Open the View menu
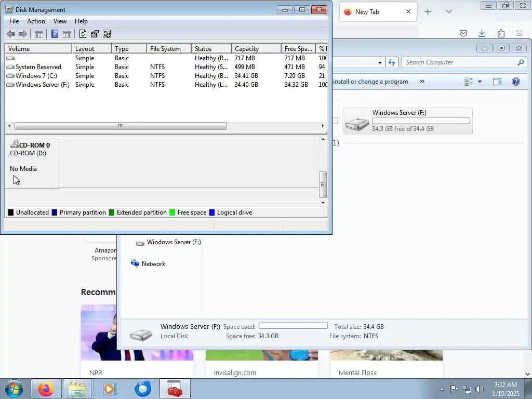Image resolution: width=532 pixels, height=399 pixels. tap(60, 21)
